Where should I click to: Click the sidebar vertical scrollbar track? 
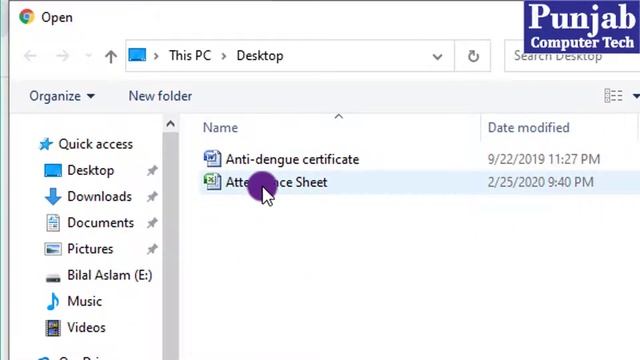pos(171,246)
